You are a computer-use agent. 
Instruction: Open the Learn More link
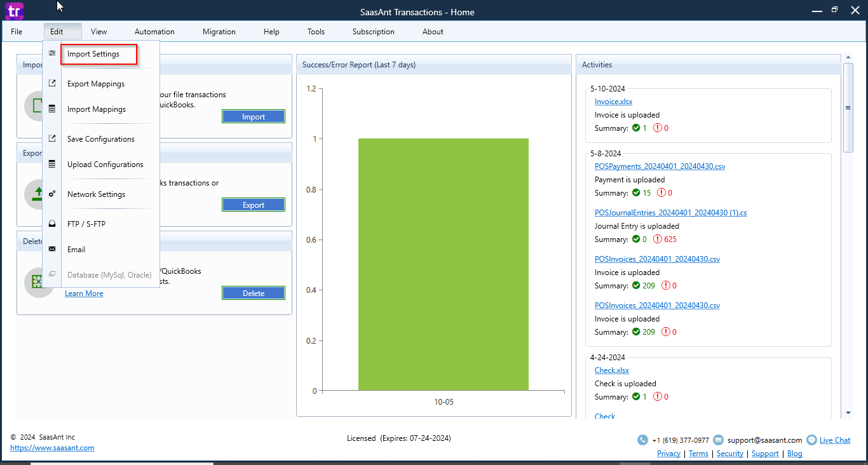click(84, 293)
